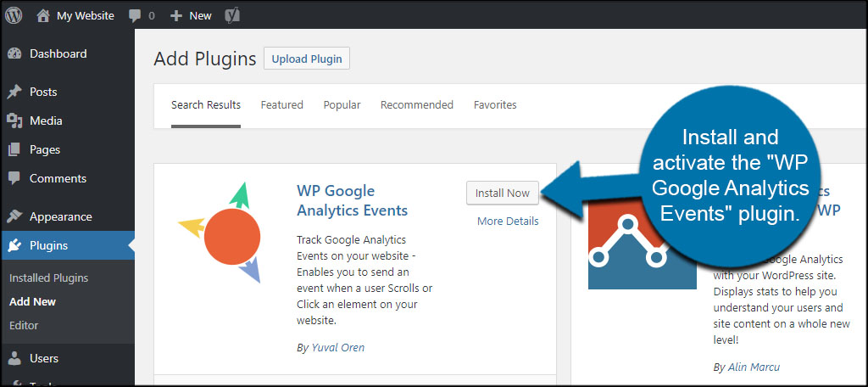The height and width of the screenshot is (387, 868).
Task: Click the Add Plugins page heading
Action: coord(205,59)
